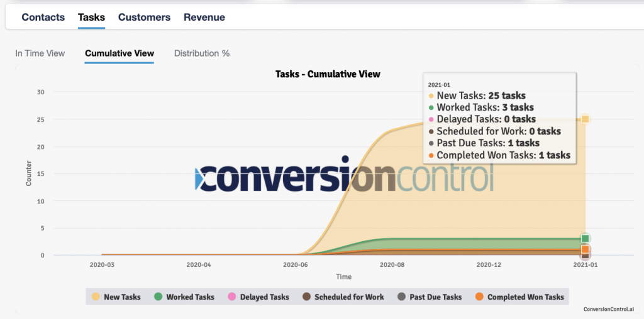Switch to In Time View
Image resolution: width=644 pixels, height=319 pixels.
coord(40,53)
